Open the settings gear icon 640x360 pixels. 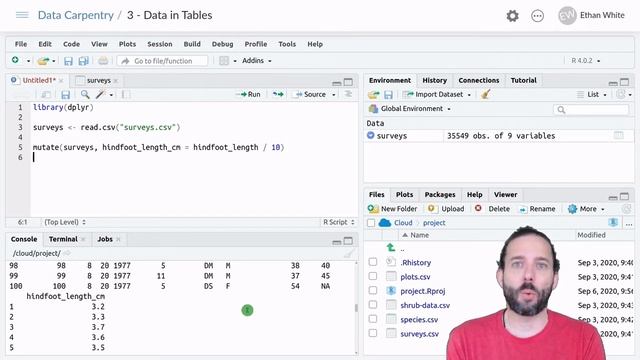[512, 16]
